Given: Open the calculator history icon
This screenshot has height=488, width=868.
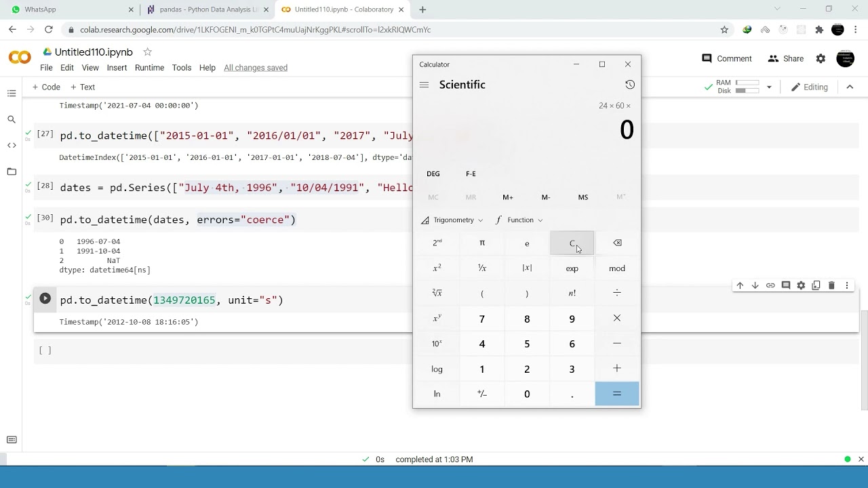Looking at the screenshot, I should point(630,85).
